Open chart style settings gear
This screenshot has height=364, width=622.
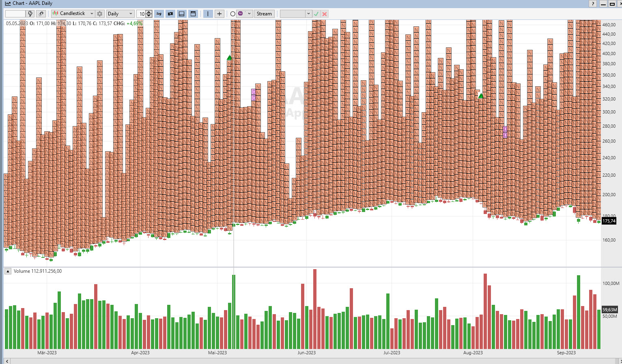100,14
